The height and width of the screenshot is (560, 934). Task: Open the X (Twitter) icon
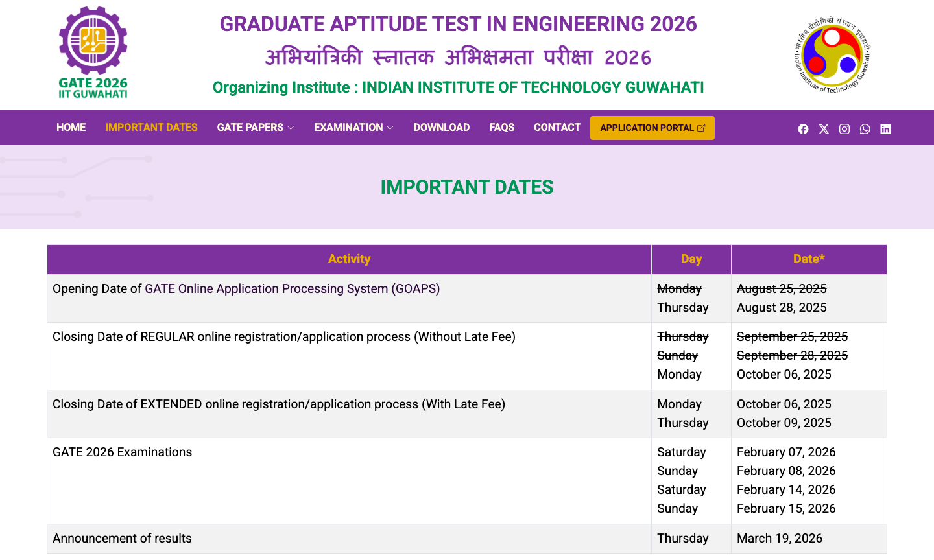tap(824, 129)
